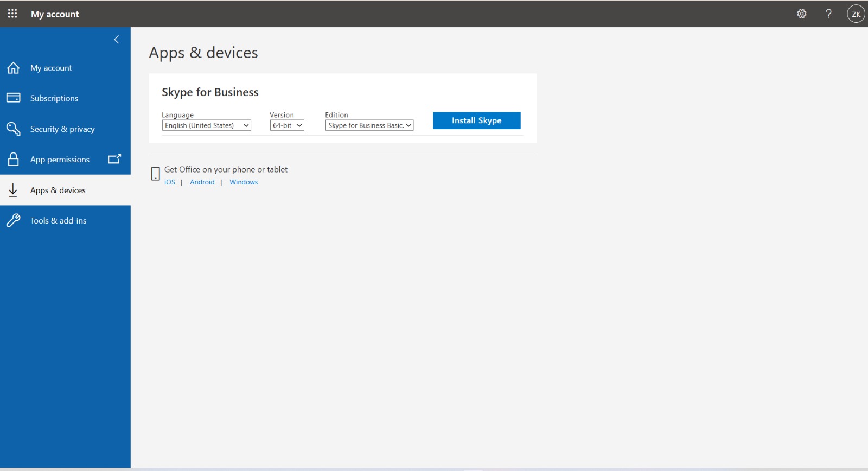Click the Install Skype button
Screen dimensions: 868x471
[476, 120]
